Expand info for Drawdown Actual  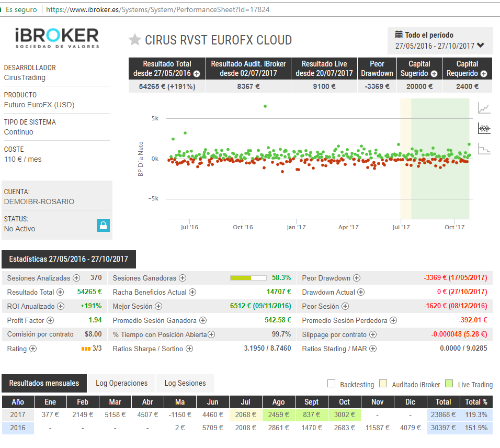pos(361,292)
